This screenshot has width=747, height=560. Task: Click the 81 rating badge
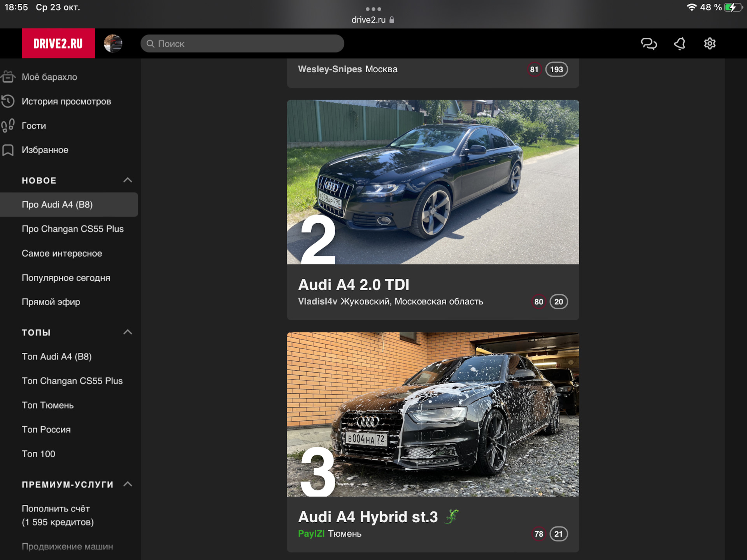click(534, 70)
